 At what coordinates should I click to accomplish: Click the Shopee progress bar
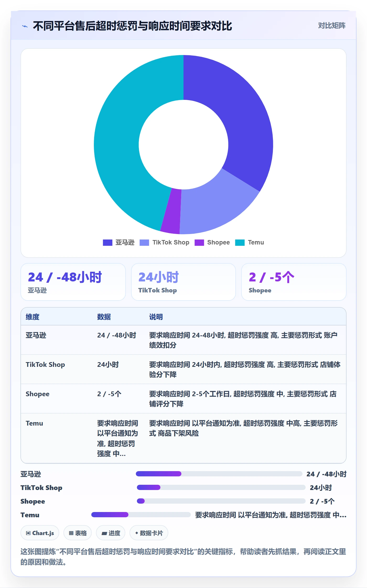(221, 501)
